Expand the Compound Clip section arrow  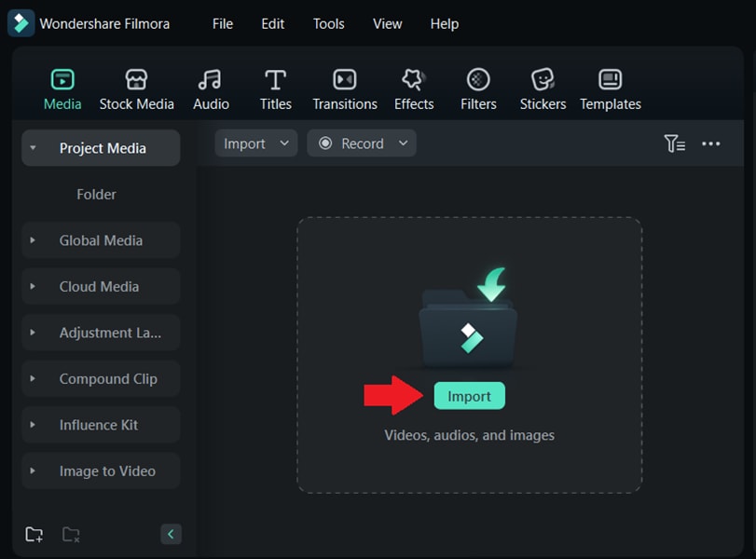(33, 379)
